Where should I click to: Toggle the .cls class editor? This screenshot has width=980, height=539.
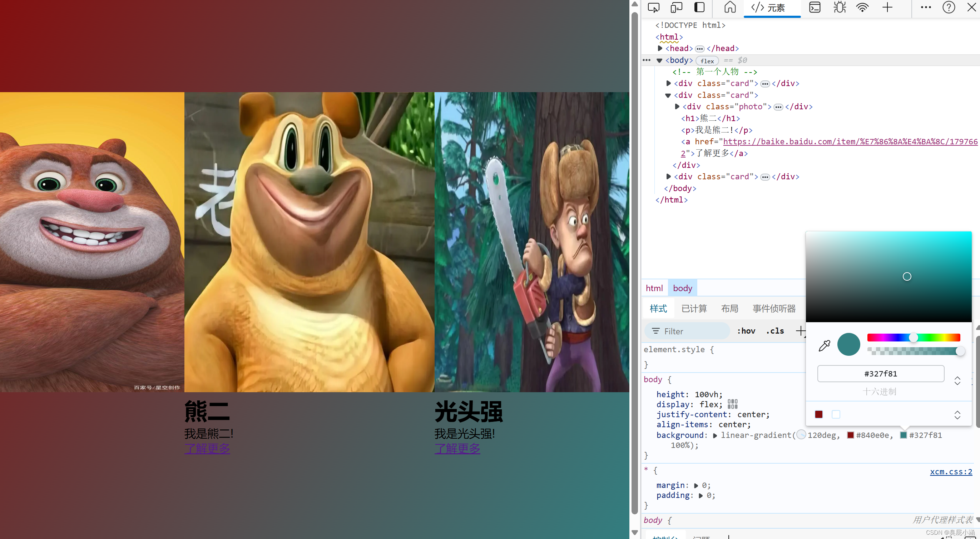pos(775,331)
